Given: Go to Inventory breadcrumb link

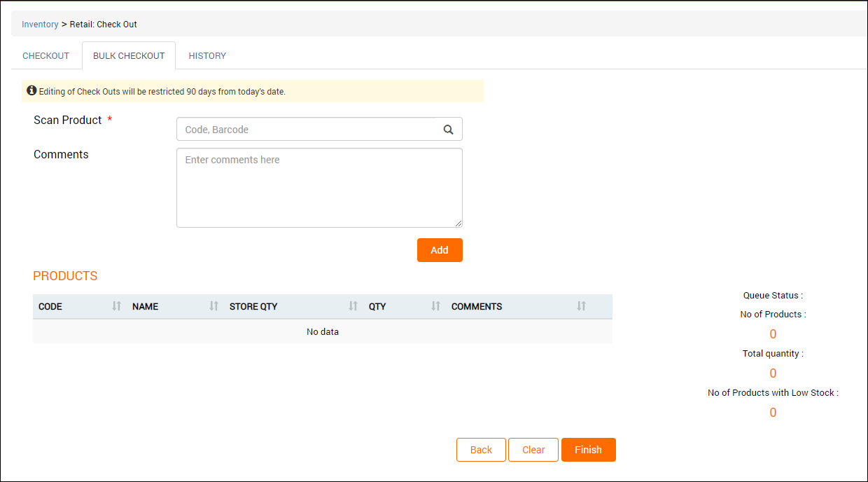Looking at the screenshot, I should pyautogui.click(x=40, y=24).
